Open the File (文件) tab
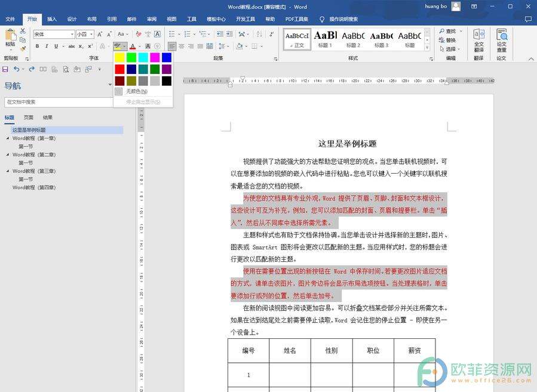 pyautogui.click(x=10, y=19)
